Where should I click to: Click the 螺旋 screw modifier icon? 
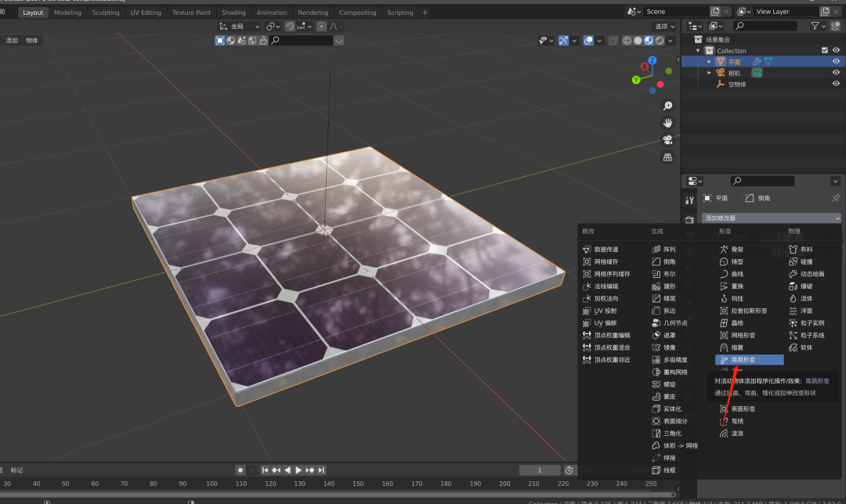tap(656, 384)
